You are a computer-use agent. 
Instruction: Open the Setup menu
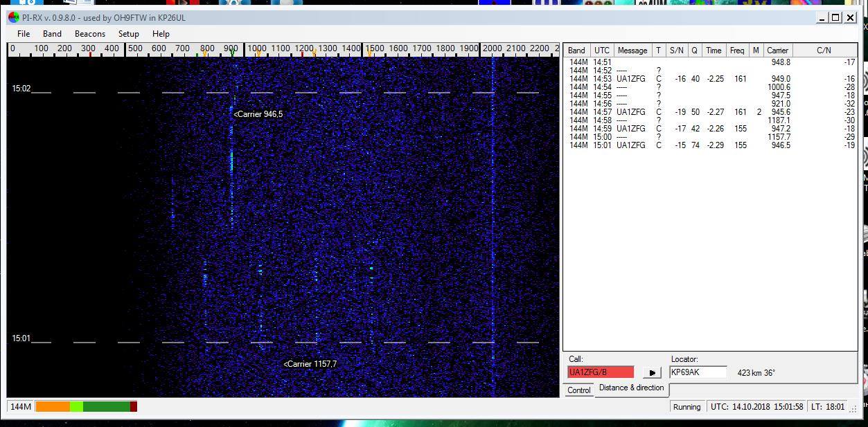(x=128, y=33)
